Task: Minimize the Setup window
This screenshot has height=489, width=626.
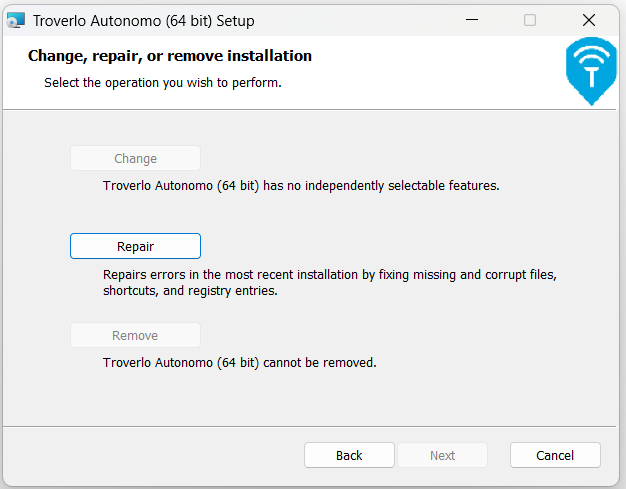Action: click(x=472, y=20)
